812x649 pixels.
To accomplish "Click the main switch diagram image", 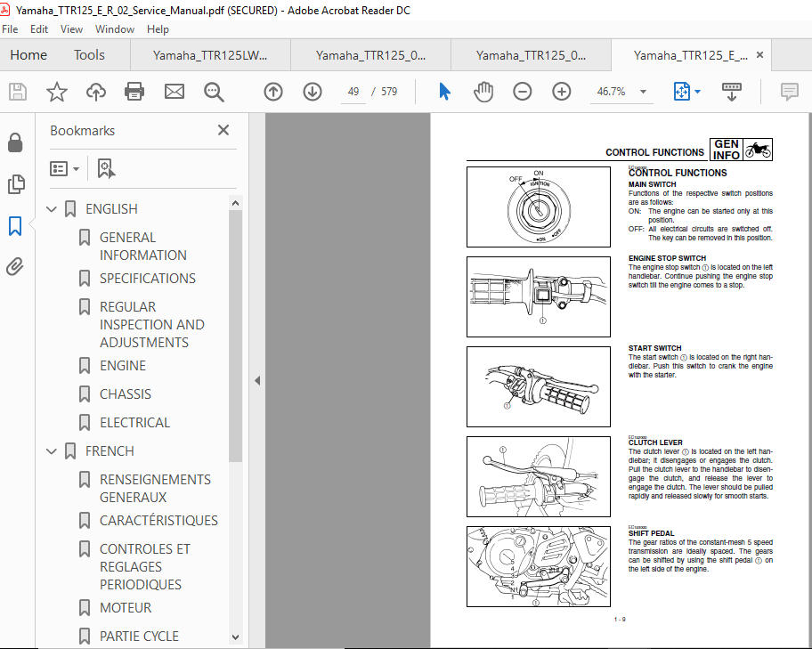I will coord(538,207).
